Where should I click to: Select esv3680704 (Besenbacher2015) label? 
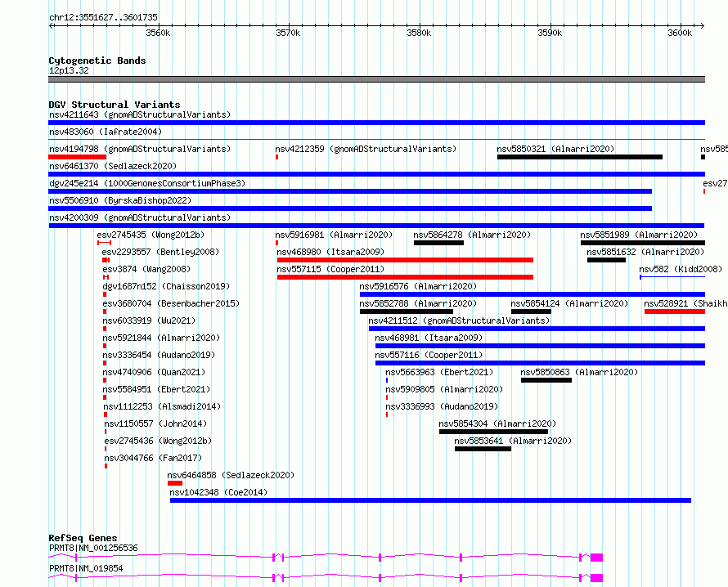tap(171, 303)
